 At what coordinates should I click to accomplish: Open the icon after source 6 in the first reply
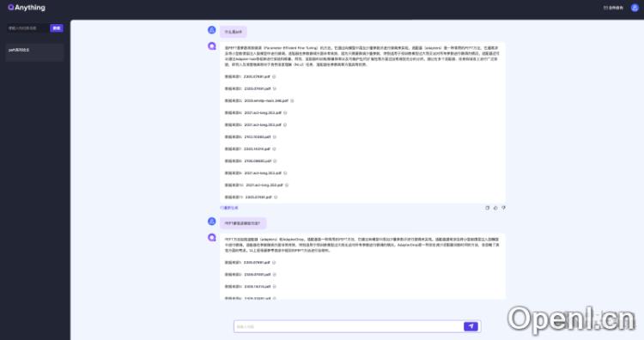pyautogui.click(x=275, y=137)
